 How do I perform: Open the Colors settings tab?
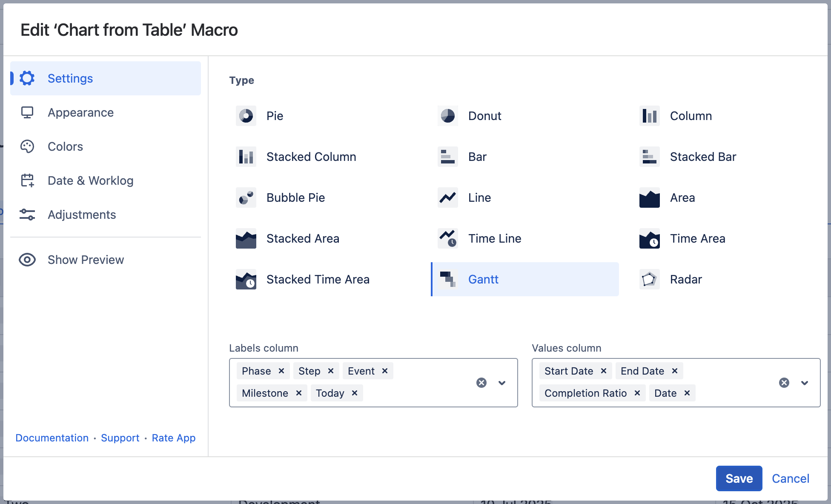pyautogui.click(x=65, y=146)
